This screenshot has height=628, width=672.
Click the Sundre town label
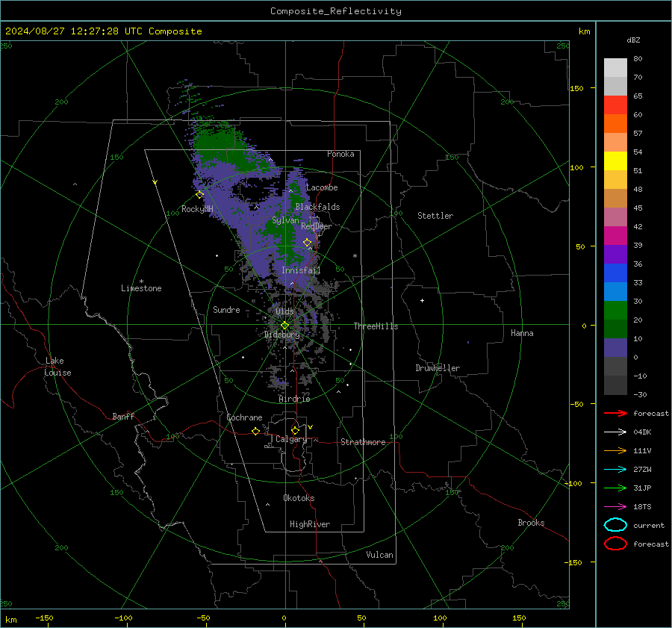point(226,310)
